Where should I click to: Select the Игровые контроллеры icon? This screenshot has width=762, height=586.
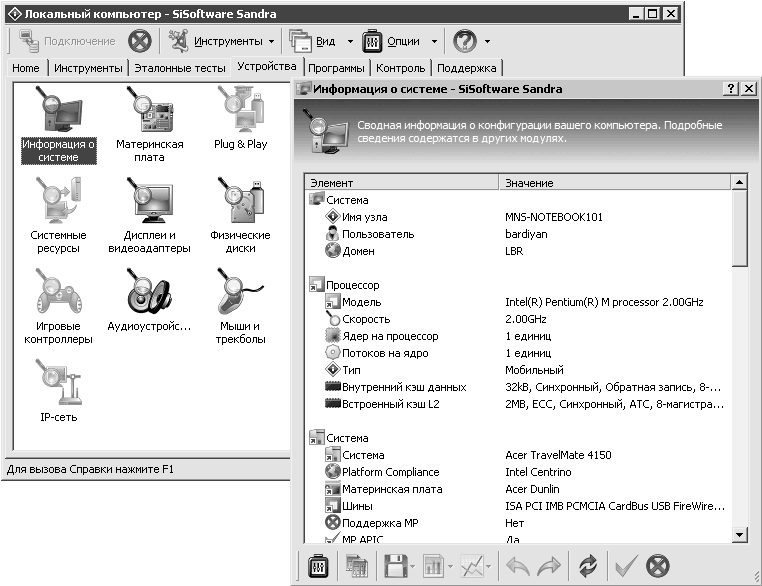tap(58, 293)
